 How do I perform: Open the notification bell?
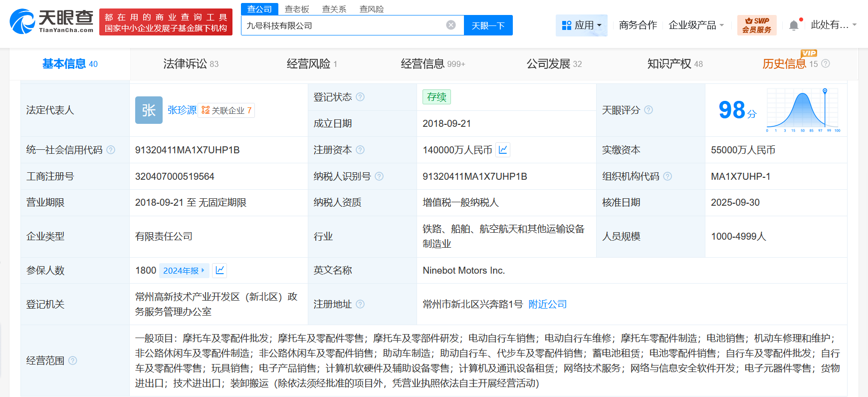click(794, 25)
